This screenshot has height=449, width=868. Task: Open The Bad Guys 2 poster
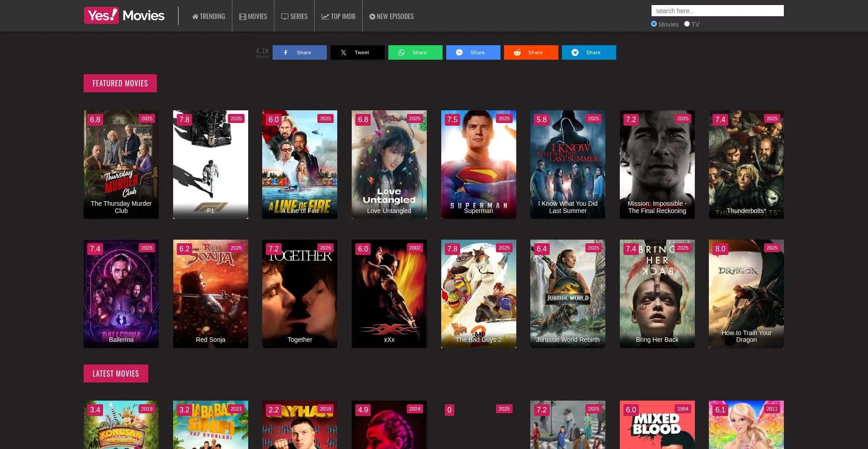(479, 294)
